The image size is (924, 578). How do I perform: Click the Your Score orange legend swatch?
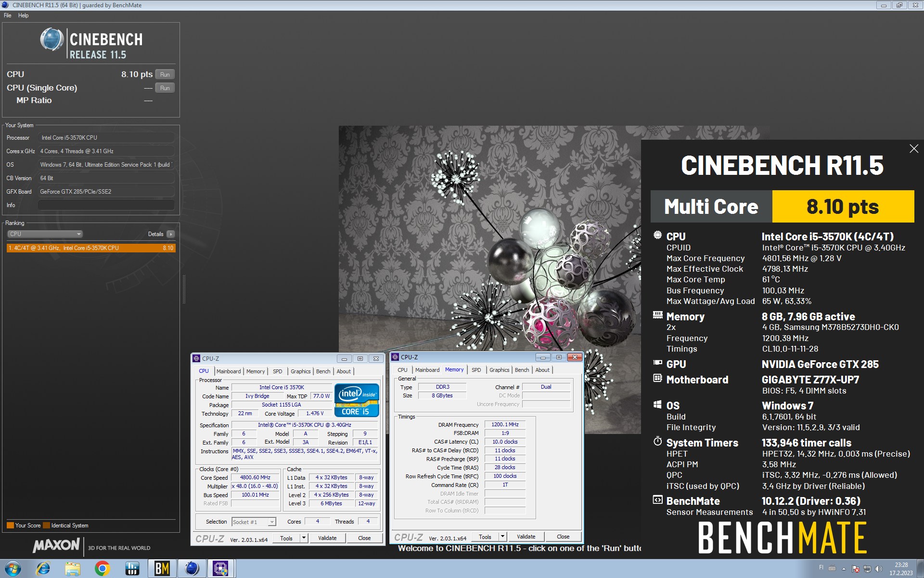point(10,525)
